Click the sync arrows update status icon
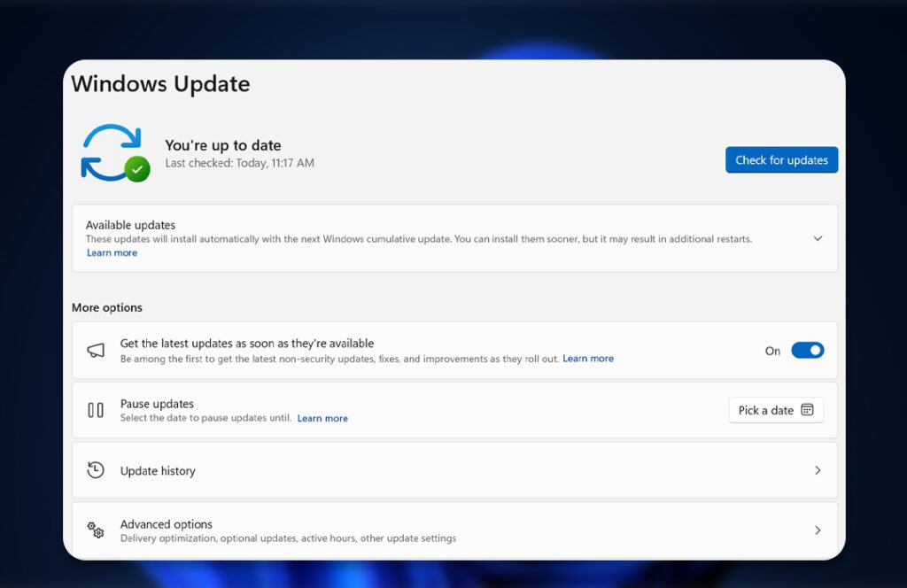Viewport: 907px width, 588px height. tap(115, 152)
